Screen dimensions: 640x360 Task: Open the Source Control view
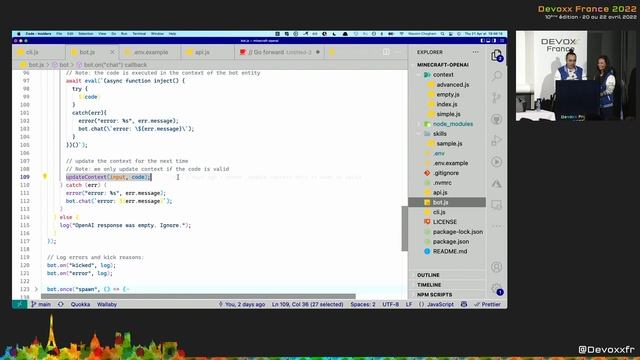click(496, 98)
